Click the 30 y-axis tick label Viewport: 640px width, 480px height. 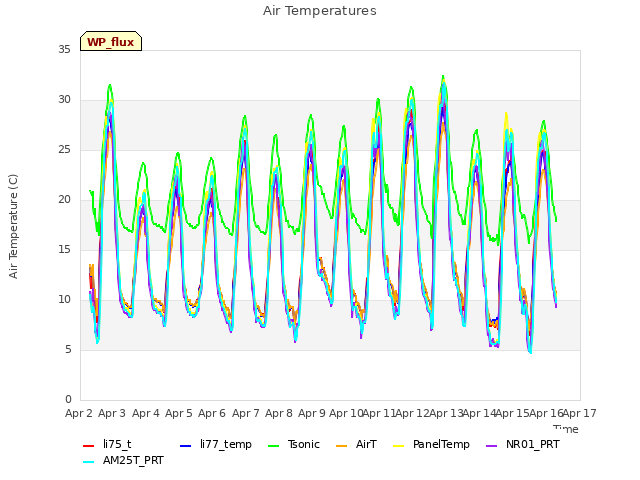point(64,100)
